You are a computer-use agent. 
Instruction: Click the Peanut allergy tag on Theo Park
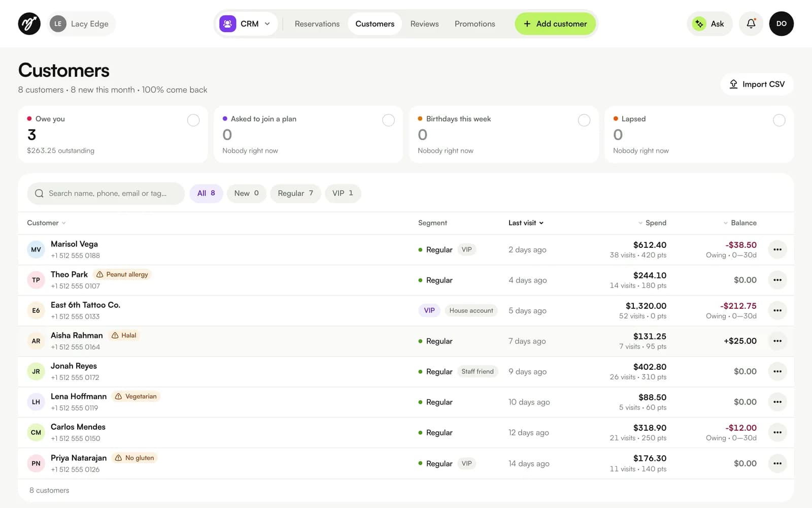(x=122, y=274)
